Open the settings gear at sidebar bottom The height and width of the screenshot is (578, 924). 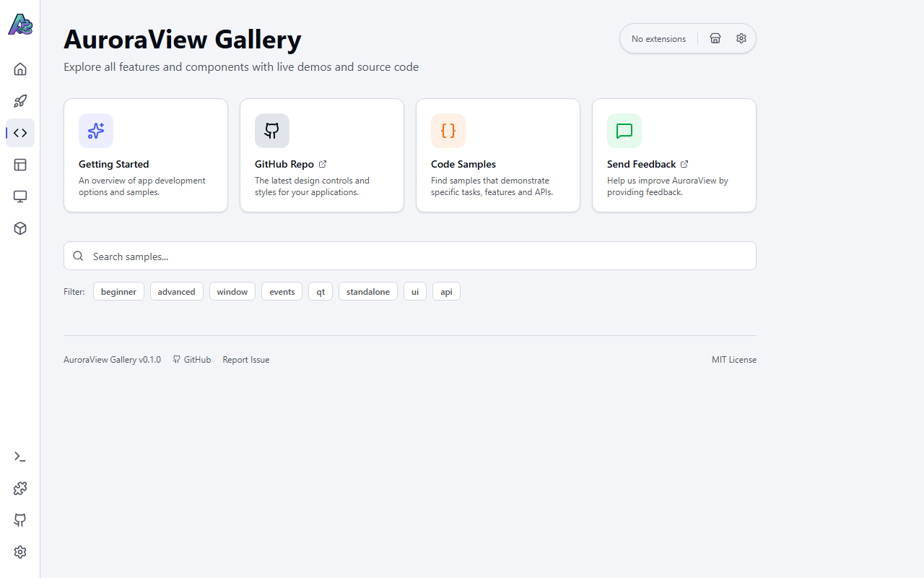(19, 551)
